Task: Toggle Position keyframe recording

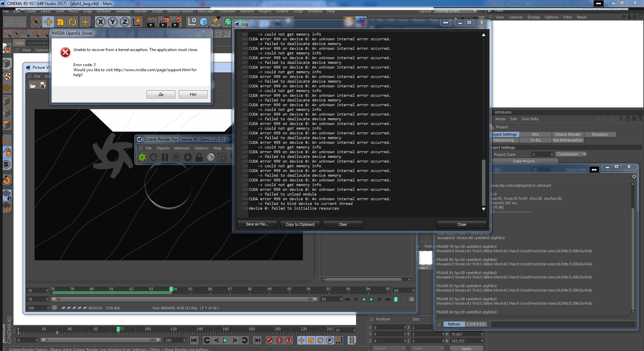Action: pos(302,340)
